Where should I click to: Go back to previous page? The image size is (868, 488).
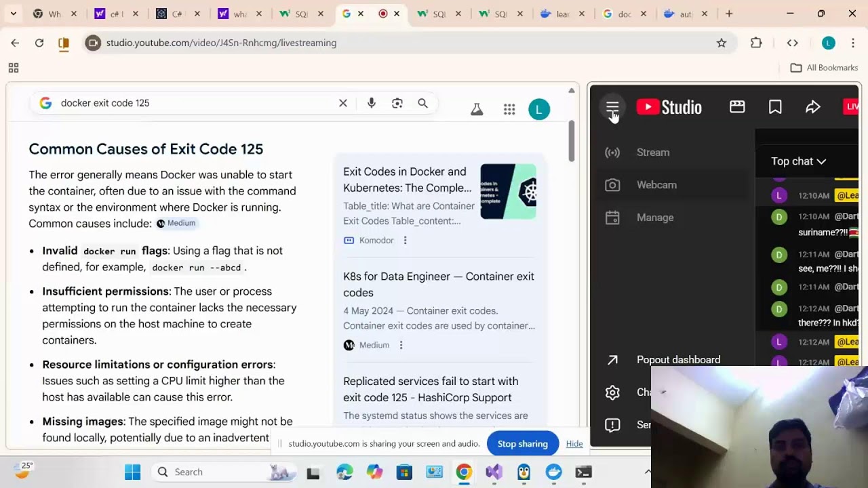point(15,43)
